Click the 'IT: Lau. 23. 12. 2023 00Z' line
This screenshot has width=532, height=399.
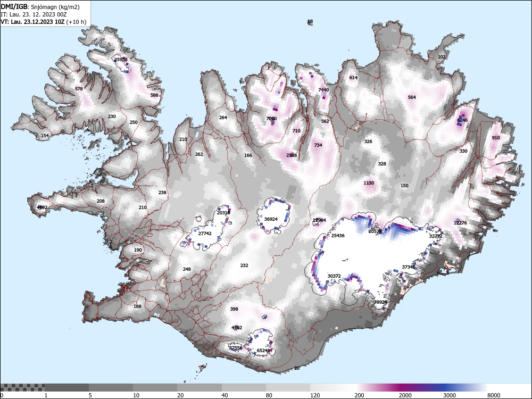coord(34,14)
